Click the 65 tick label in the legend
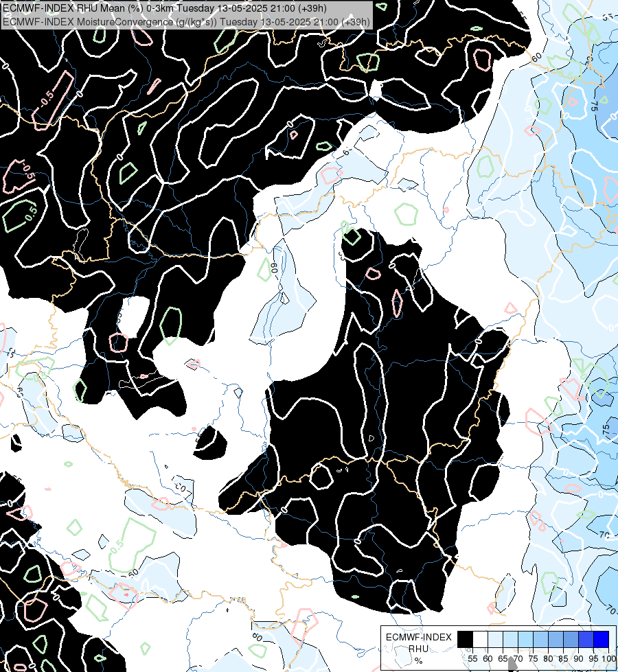The height and width of the screenshot is (672, 618). pyautogui.click(x=503, y=659)
